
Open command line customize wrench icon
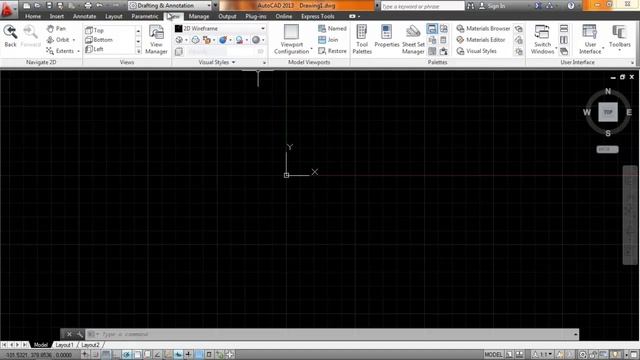pyautogui.click(x=80, y=334)
